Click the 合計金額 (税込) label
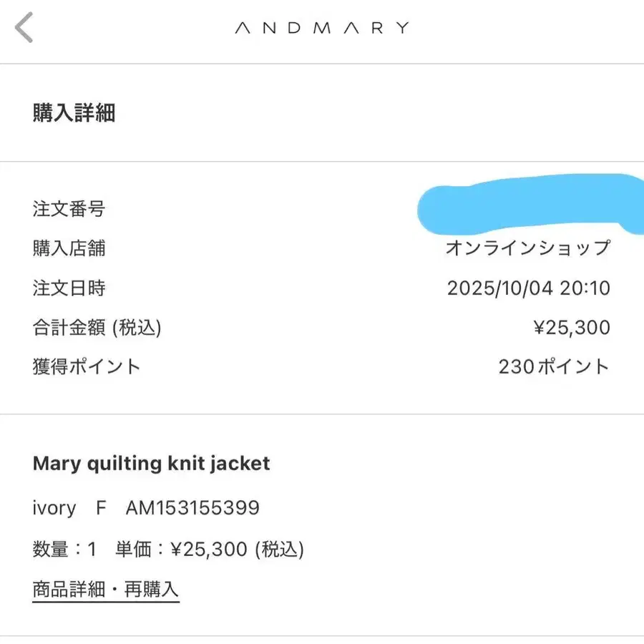Image resolution: width=644 pixels, height=644 pixels. point(97,328)
